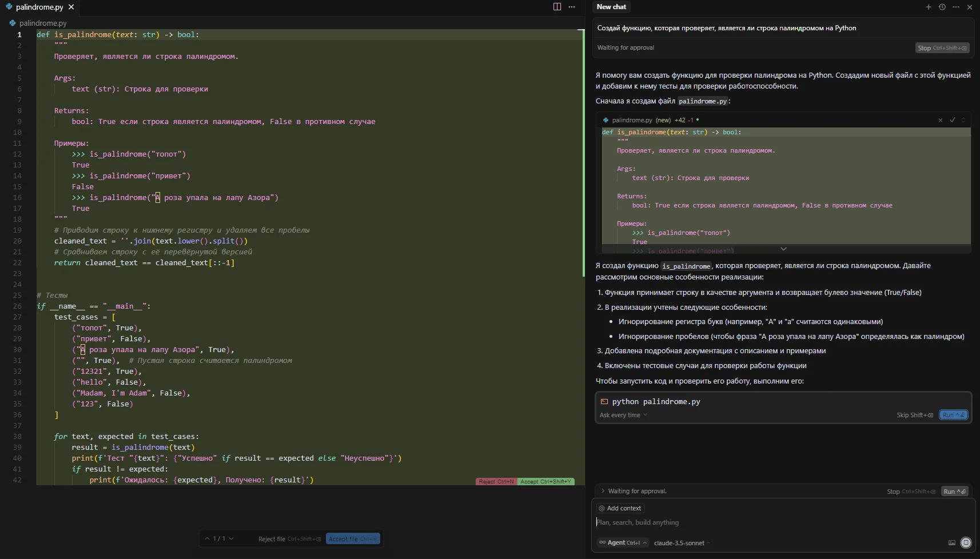This screenshot has width=980, height=559.
Task: Click green Accept Ctrl+Shift+Y inline button
Action: click(x=546, y=482)
